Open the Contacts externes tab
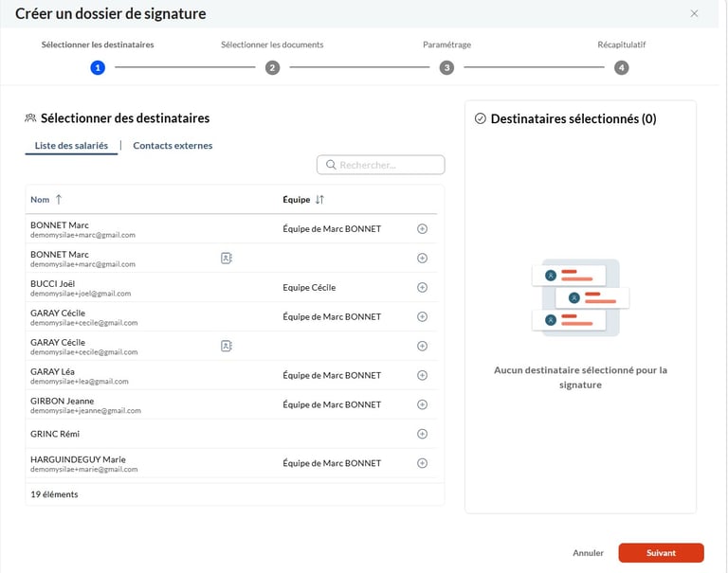This screenshot has height=573, width=728. click(173, 146)
